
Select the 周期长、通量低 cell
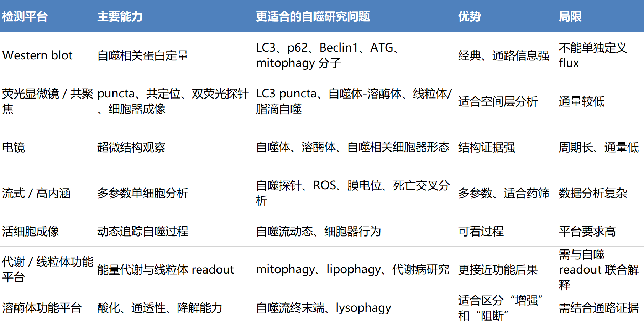pyautogui.click(x=598, y=147)
